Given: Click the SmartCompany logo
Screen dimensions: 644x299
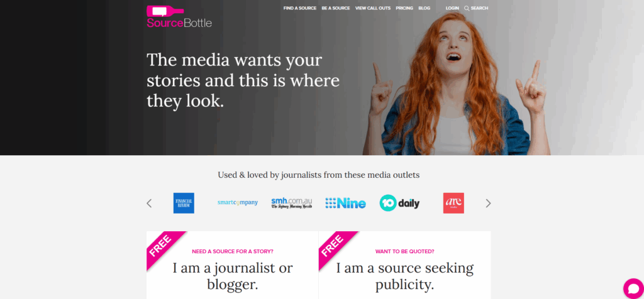Looking at the screenshot, I should pos(238,203).
